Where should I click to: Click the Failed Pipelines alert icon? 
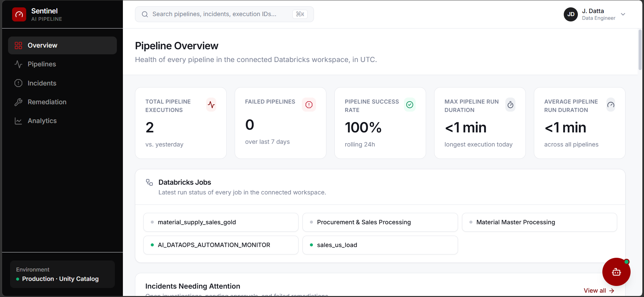[x=309, y=105]
